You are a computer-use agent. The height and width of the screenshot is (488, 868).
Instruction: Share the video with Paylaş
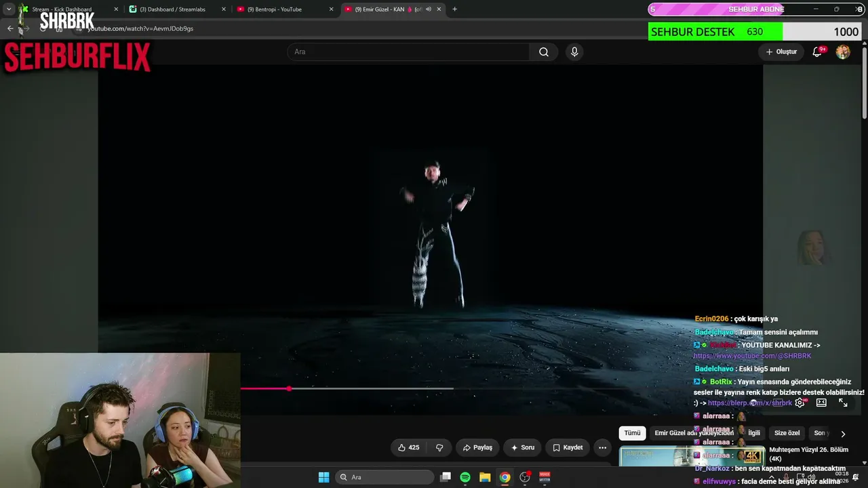tap(477, 447)
